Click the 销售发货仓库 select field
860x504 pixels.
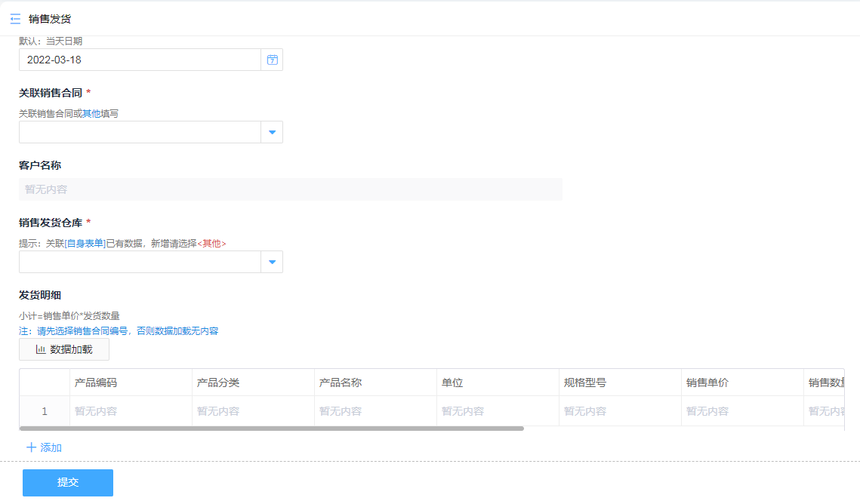[140, 262]
